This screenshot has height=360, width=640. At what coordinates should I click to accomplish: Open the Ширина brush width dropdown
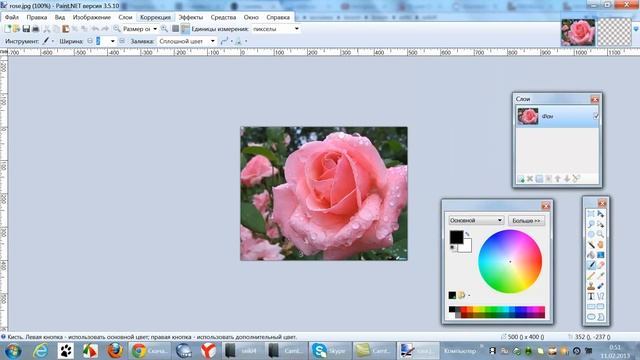[x=113, y=41]
